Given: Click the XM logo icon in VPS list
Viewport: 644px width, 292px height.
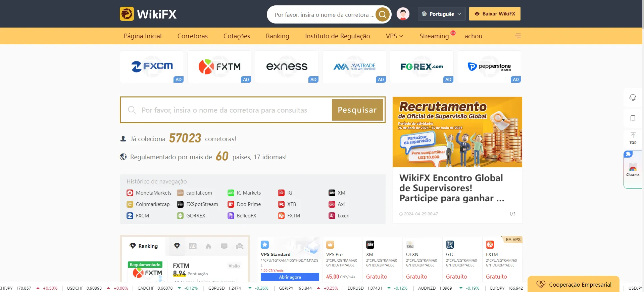Looking at the screenshot, I should [370, 245].
